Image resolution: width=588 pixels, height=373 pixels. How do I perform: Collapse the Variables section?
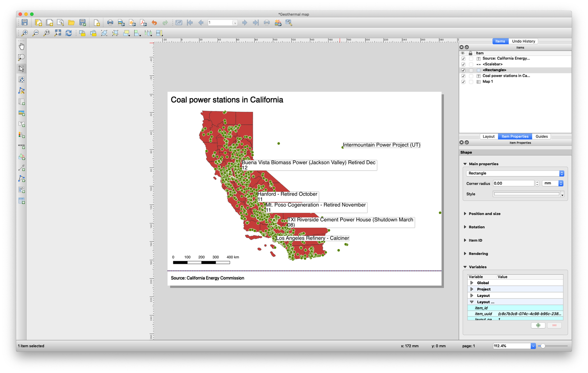point(465,267)
